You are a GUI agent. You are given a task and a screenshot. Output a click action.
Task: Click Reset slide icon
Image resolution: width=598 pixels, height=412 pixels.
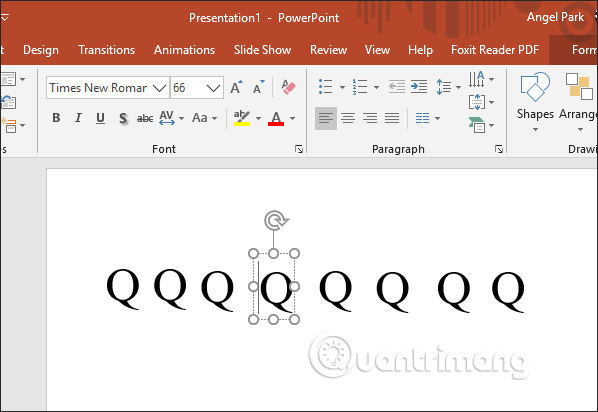[8, 102]
